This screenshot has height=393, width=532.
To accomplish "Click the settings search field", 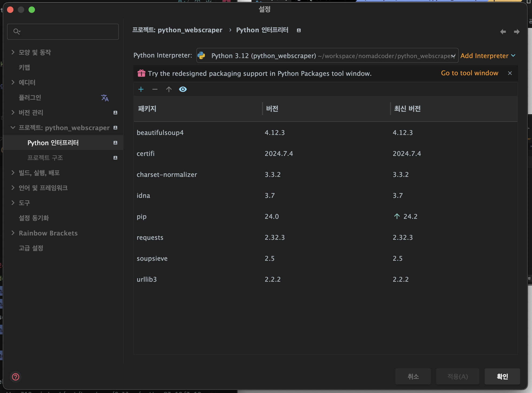I will tap(63, 32).
